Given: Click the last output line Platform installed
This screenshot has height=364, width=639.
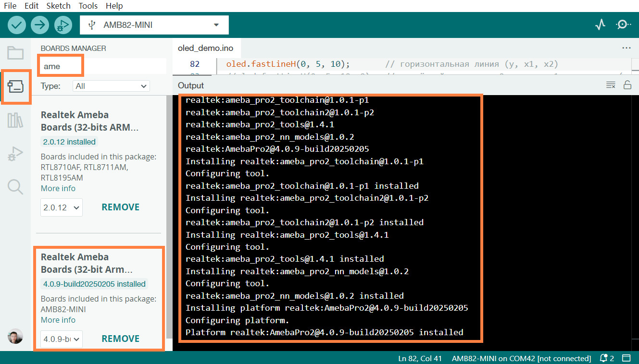Looking at the screenshot, I should coord(325,332).
